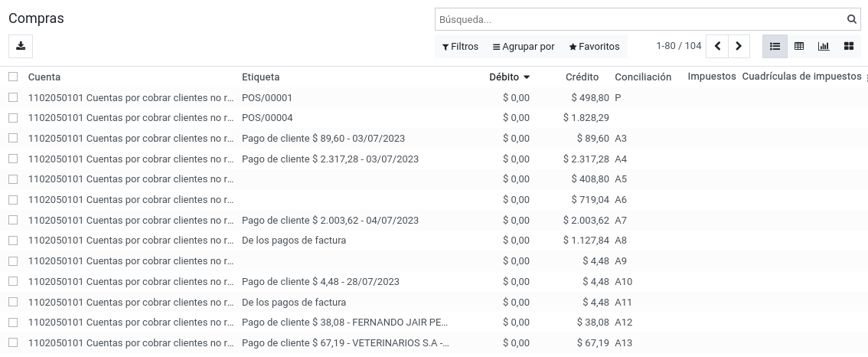Screen dimensions: 868x357
Task: Sort by the Débito column
Action: coord(509,77)
